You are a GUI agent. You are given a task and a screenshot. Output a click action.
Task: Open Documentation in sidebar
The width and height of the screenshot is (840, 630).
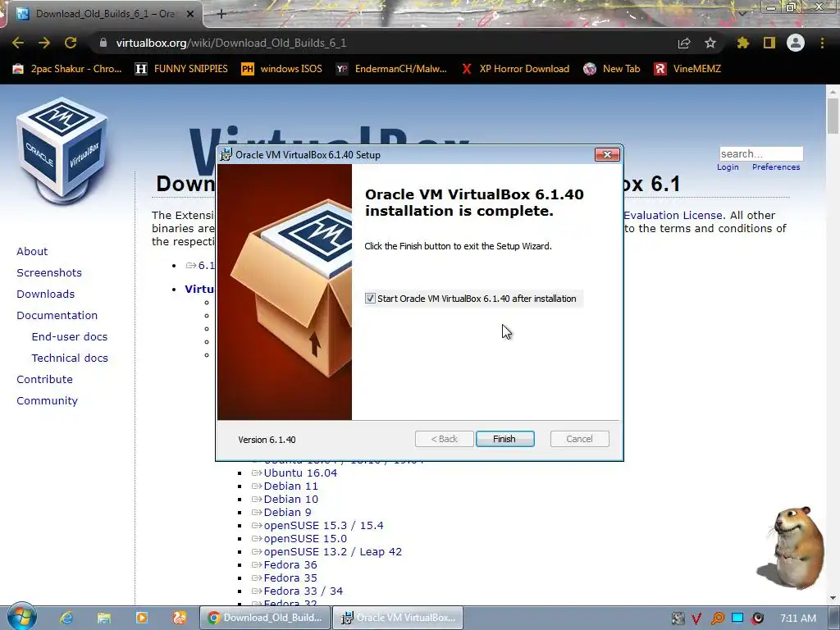(x=57, y=316)
